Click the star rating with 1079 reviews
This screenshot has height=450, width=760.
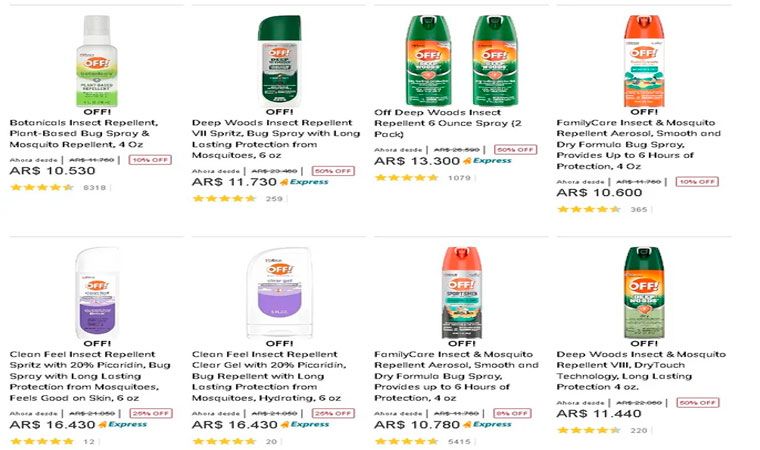pyautogui.click(x=406, y=177)
